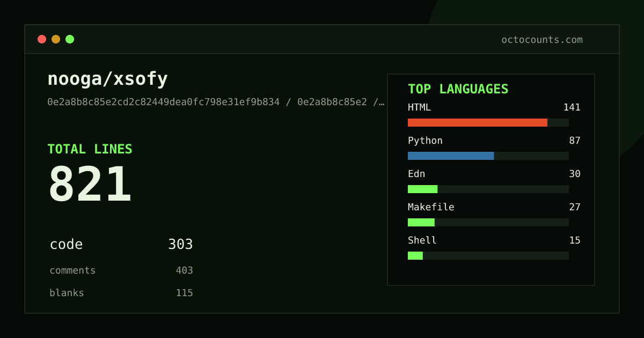The width and height of the screenshot is (644, 338).
Task: Click the comments value 403
Action: (184, 270)
